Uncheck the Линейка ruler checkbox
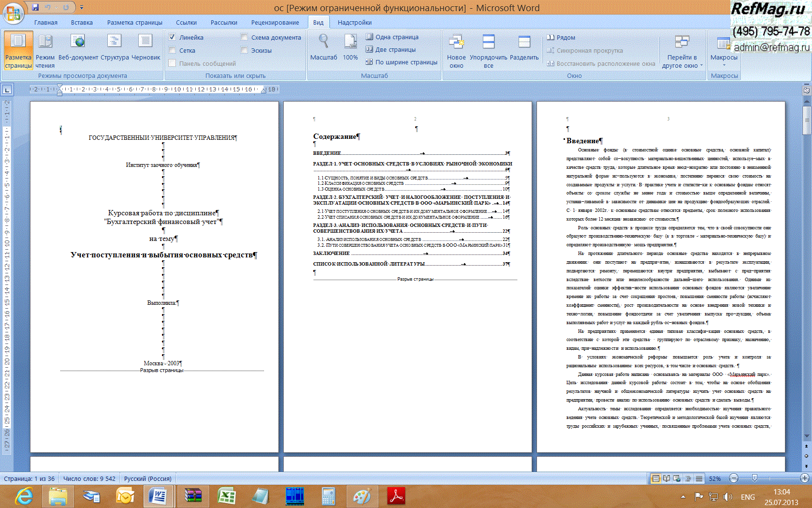The height and width of the screenshot is (508, 812). [x=172, y=37]
